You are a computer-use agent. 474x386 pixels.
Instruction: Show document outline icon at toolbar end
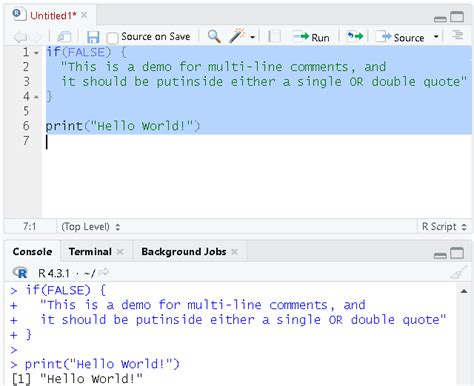tap(458, 35)
